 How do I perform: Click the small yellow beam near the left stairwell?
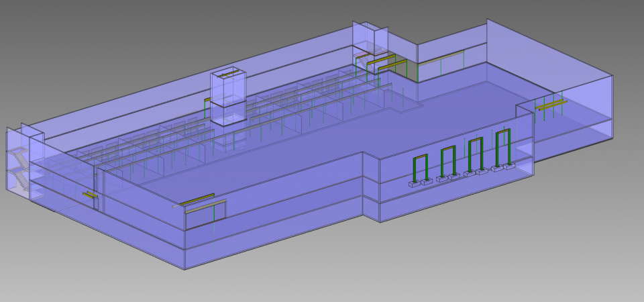pyautogui.click(x=89, y=195)
